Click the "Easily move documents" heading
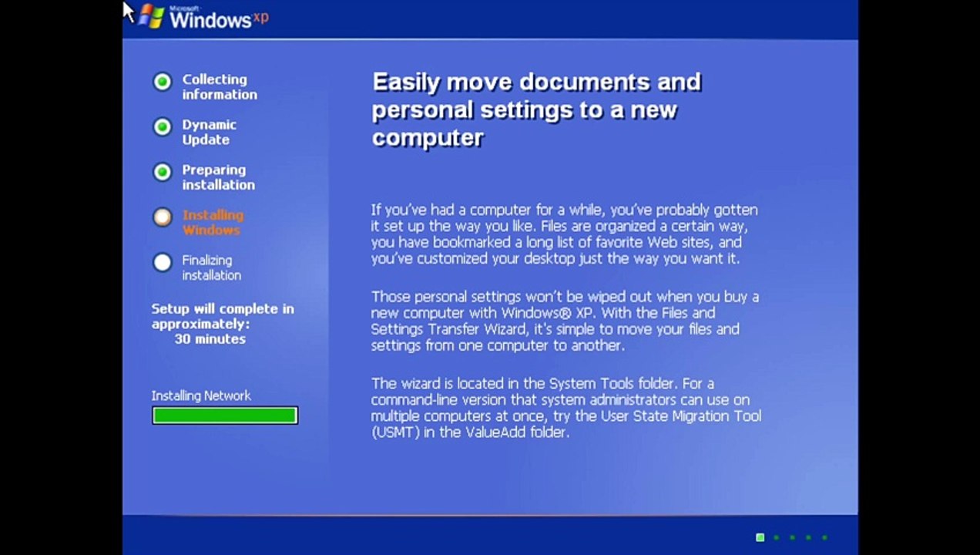 click(536, 109)
